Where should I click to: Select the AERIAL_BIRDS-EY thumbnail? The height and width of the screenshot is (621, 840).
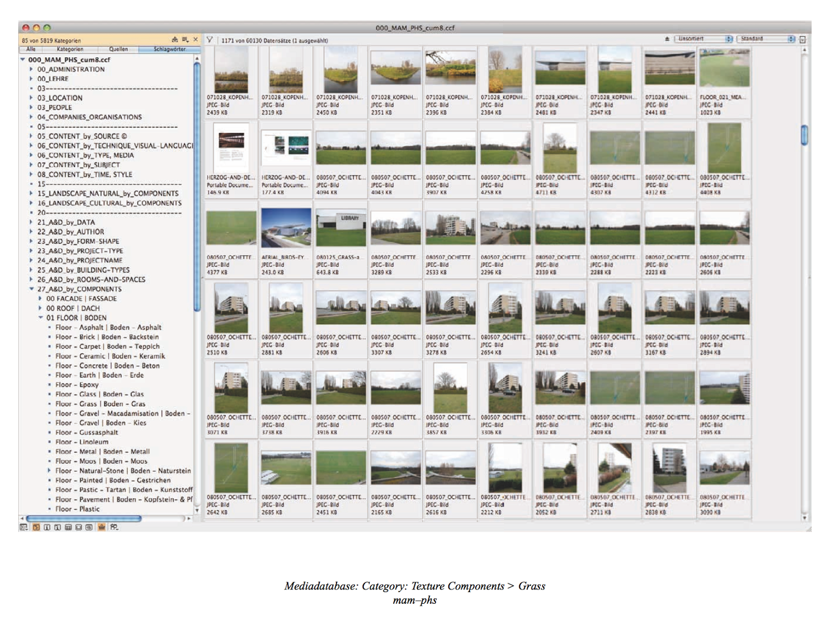point(286,228)
